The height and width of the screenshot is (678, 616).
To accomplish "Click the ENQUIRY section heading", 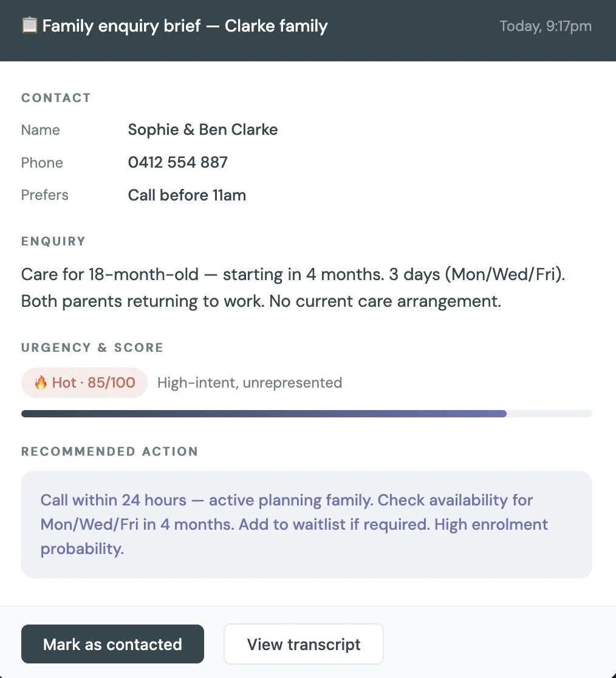I will [x=53, y=241].
